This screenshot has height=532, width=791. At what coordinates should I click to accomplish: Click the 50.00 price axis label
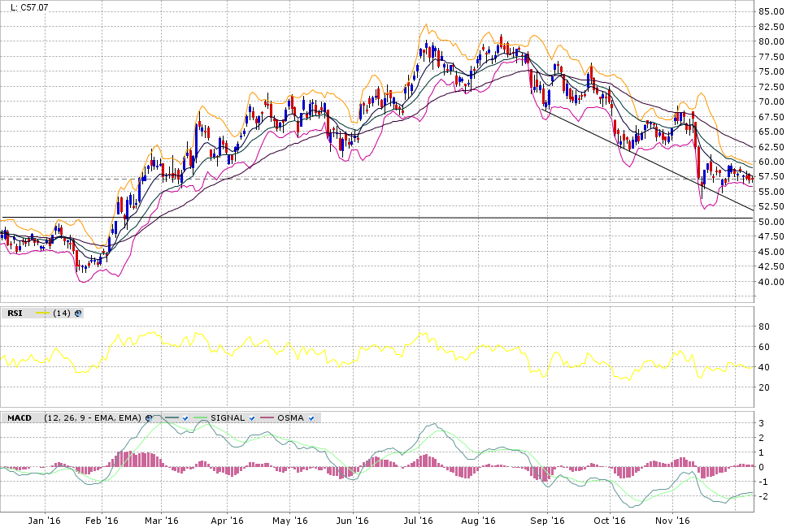coord(771,222)
